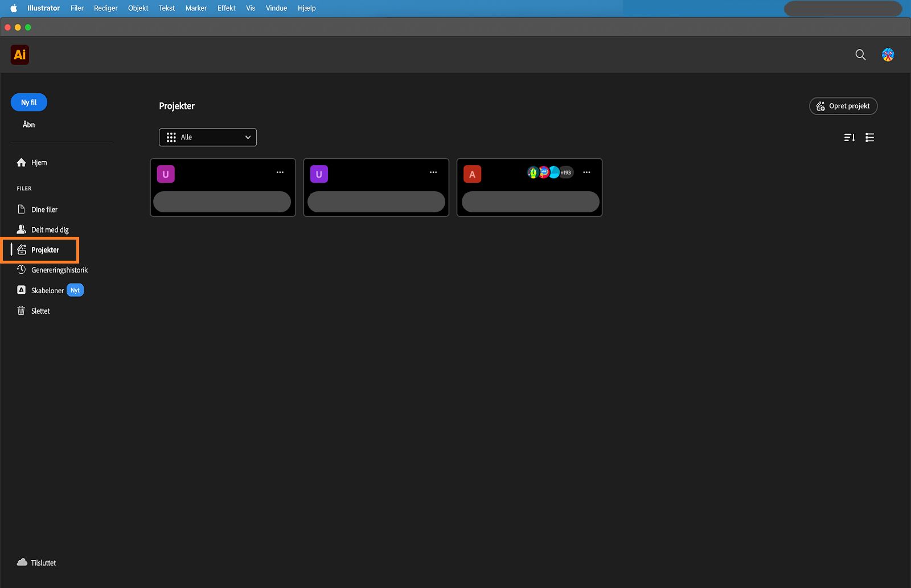Go to Hjem in the sidebar
911x588 pixels.
39,162
